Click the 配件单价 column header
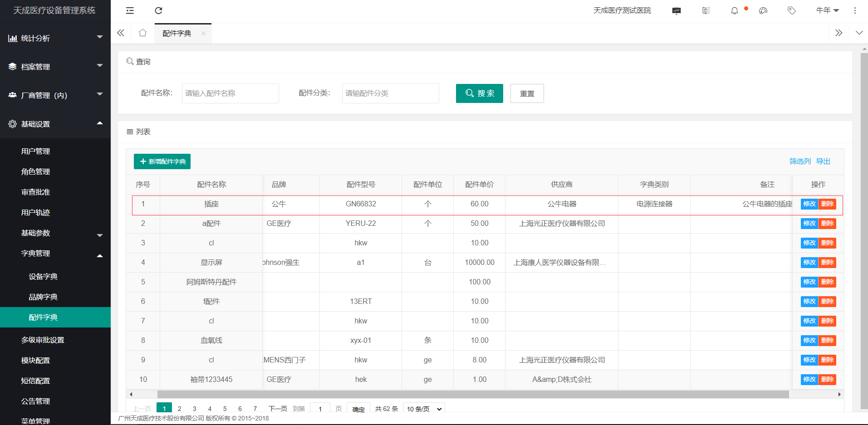The height and width of the screenshot is (425, 868). click(x=479, y=185)
